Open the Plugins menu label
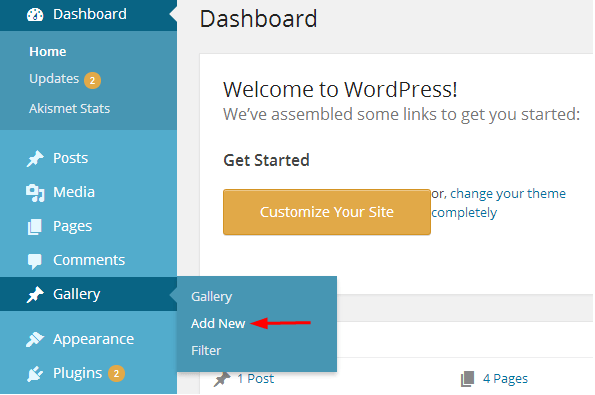This screenshot has width=595, height=395. tap(77, 374)
